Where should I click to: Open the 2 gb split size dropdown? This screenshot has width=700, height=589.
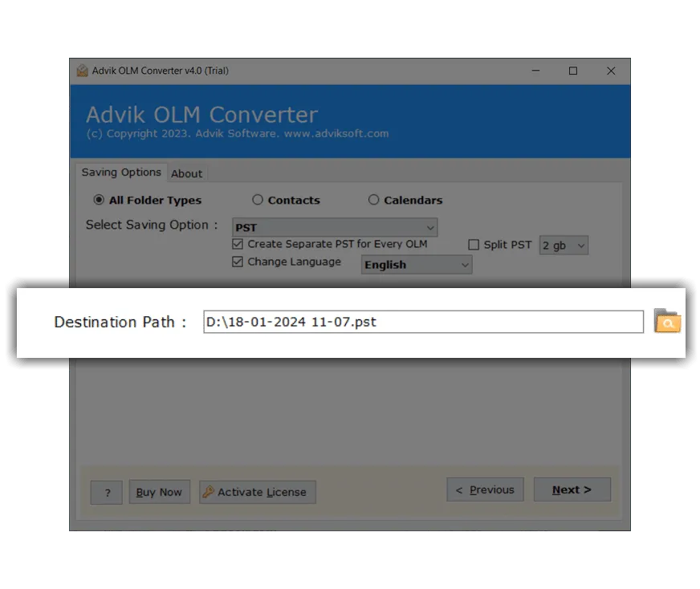coord(564,245)
